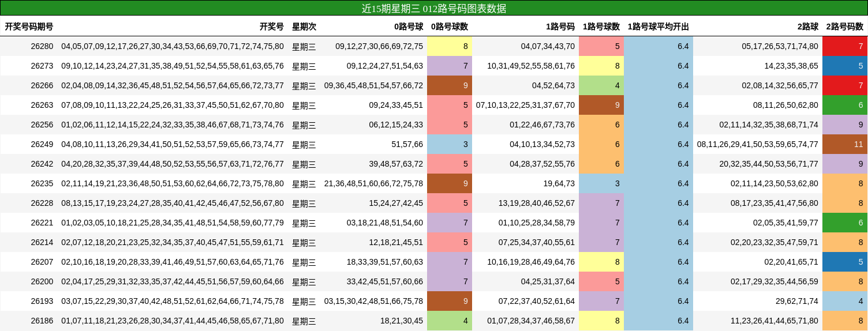
Task: Click 0路号球 cell 18,21,30,45
Action: tap(402, 321)
